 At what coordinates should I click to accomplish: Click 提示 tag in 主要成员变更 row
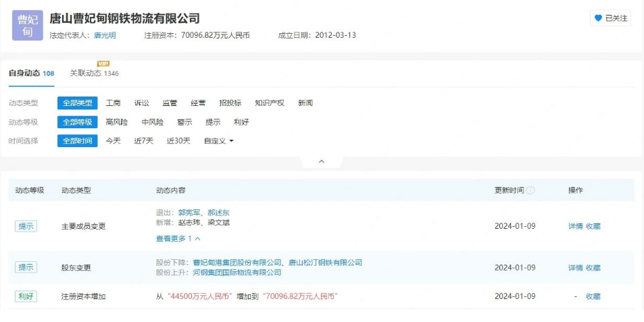click(26, 226)
